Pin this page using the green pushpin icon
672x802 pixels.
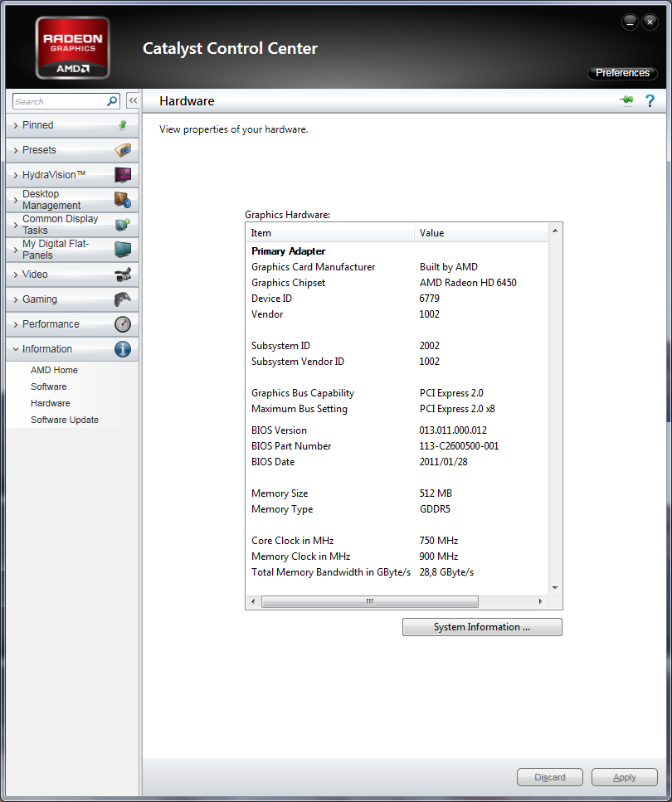pos(626,100)
